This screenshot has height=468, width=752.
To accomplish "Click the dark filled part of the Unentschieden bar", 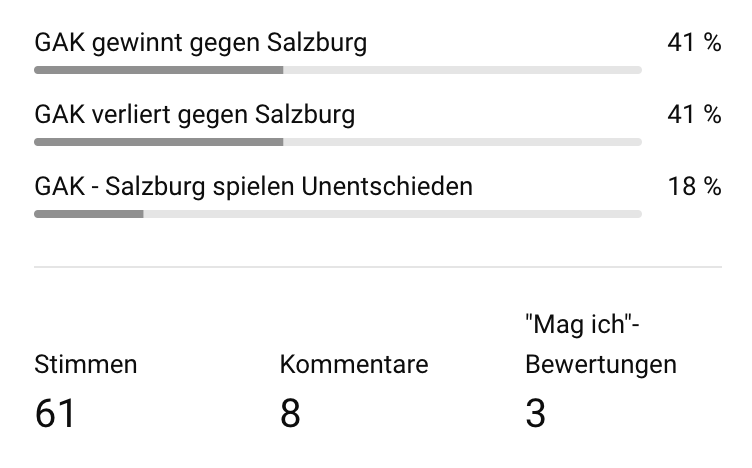I will click(x=89, y=214).
